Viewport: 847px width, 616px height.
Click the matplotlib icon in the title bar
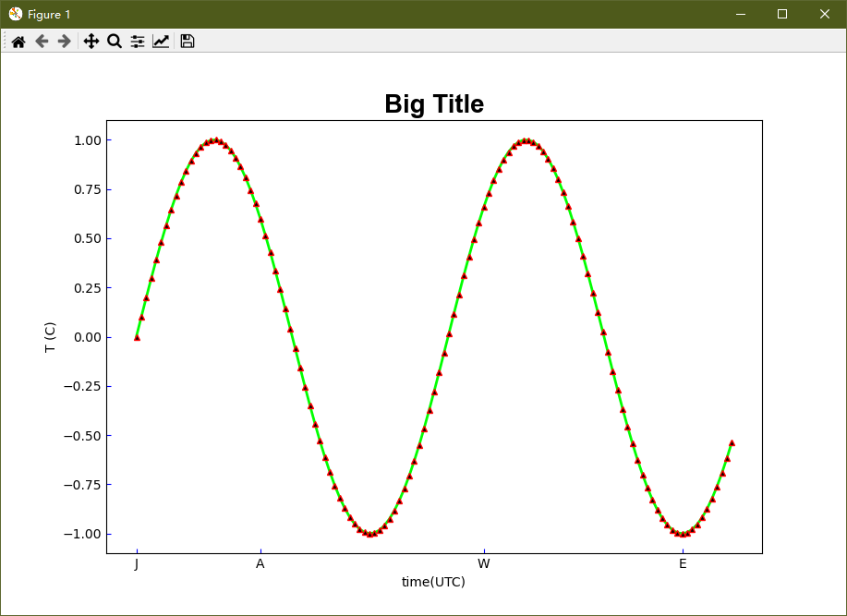[16, 14]
